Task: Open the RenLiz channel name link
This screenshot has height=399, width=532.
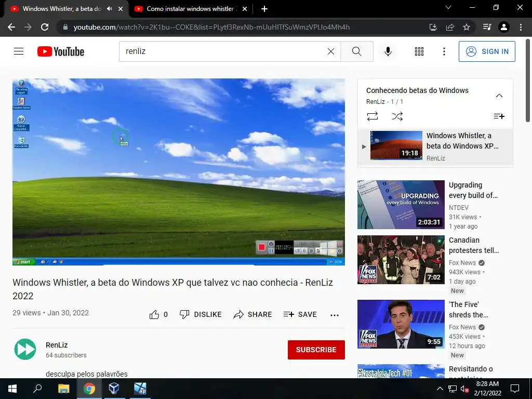Action: (x=57, y=345)
